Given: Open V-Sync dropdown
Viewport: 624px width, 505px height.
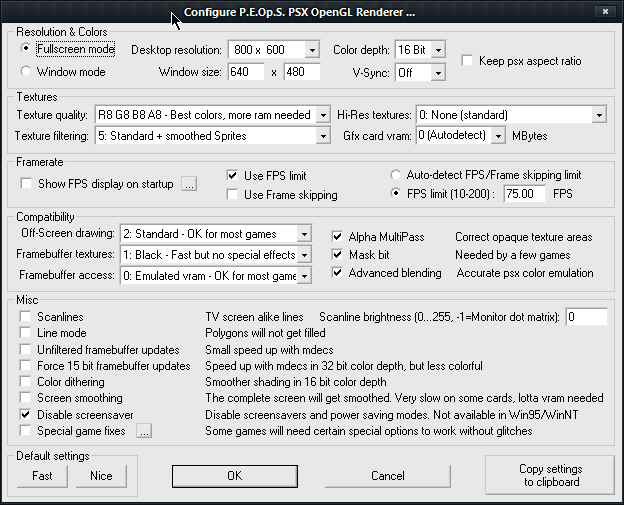Looking at the screenshot, I should pos(420,72).
